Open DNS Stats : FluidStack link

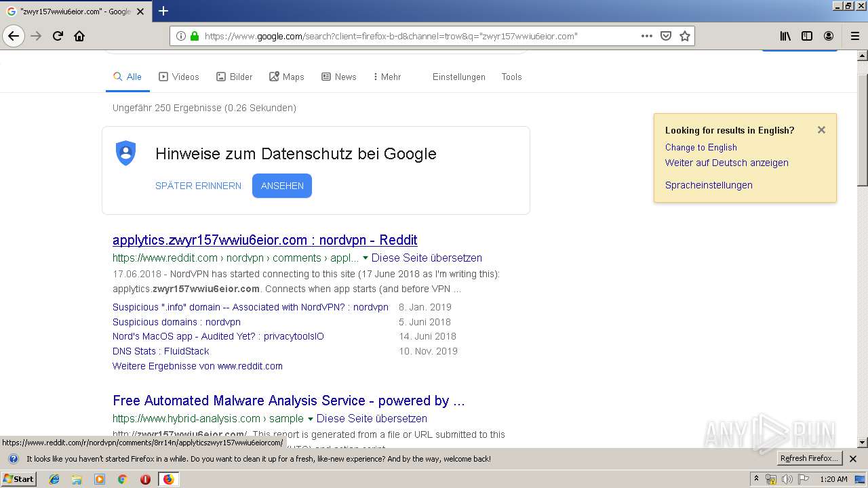[x=161, y=351]
